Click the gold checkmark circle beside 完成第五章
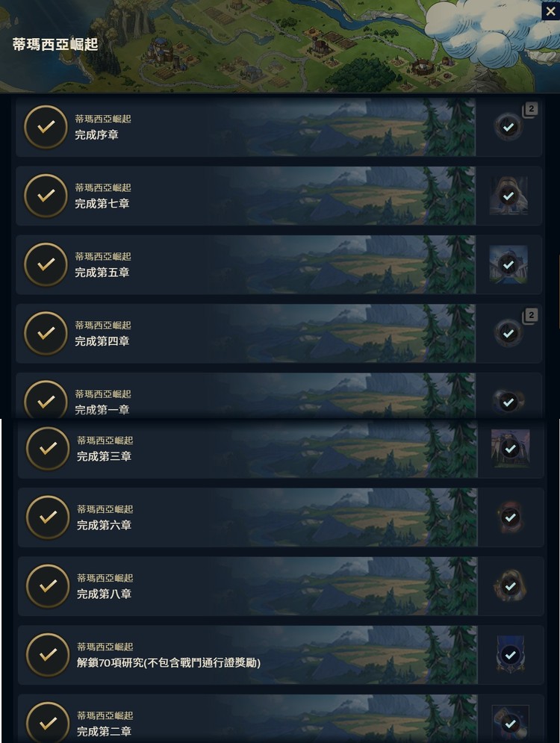This screenshot has height=743, width=560. pos(46,264)
